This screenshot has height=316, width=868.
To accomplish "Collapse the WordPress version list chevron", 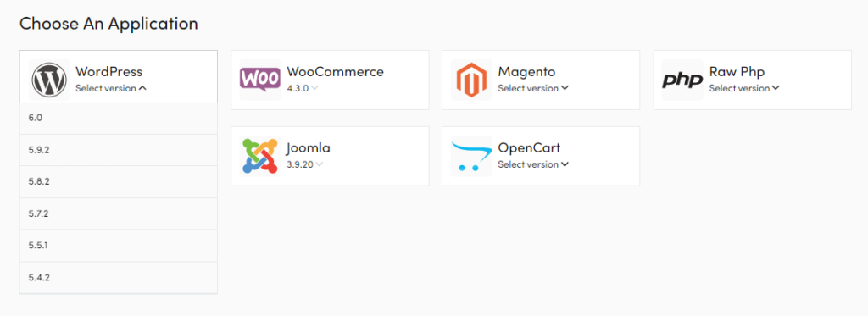I will pyautogui.click(x=142, y=88).
